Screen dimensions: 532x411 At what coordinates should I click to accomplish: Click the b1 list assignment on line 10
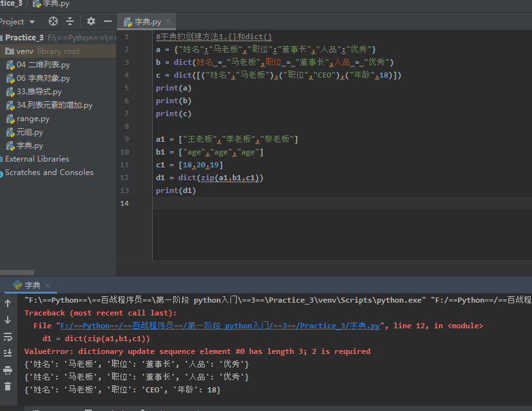tap(210, 152)
